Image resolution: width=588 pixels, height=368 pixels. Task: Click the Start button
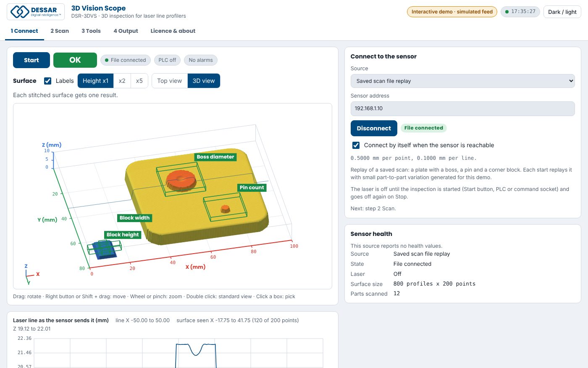click(x=31, y=60)
